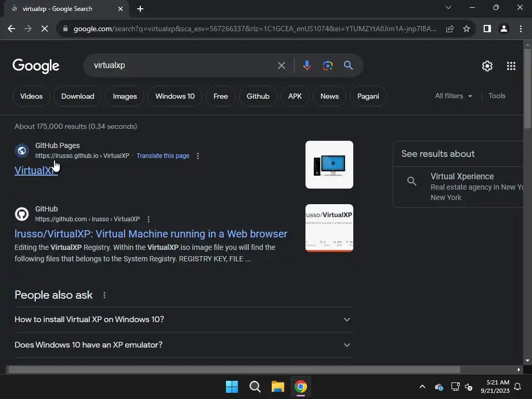Click the forward navigation arrow
Screen dimensions: 532x399
pyautogui.click(x=28, y=29)
